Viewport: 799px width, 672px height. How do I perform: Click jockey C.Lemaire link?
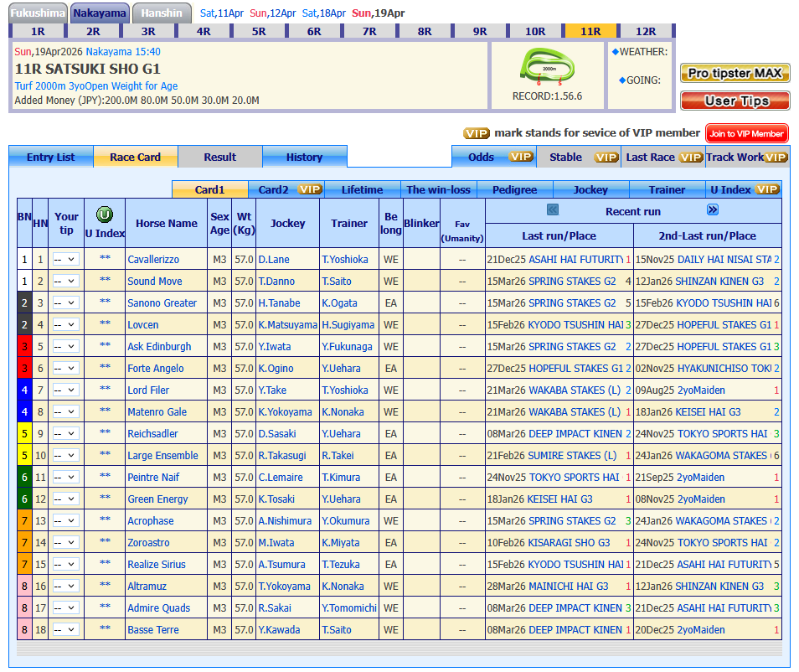[282, 478]
